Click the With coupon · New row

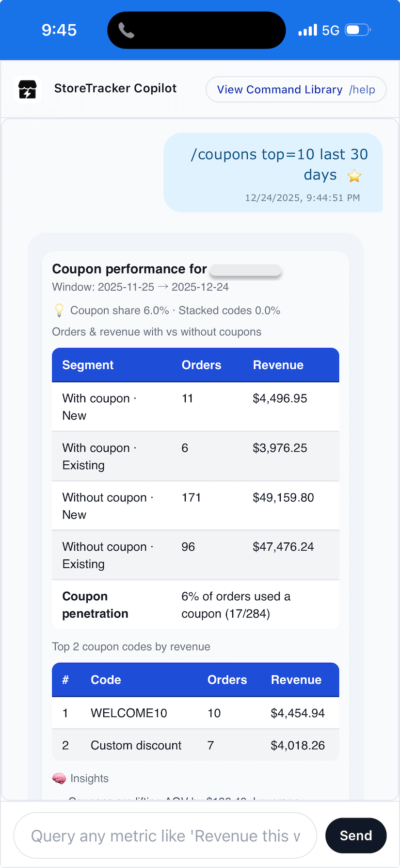pyautogui.click(x=195, y=407)
